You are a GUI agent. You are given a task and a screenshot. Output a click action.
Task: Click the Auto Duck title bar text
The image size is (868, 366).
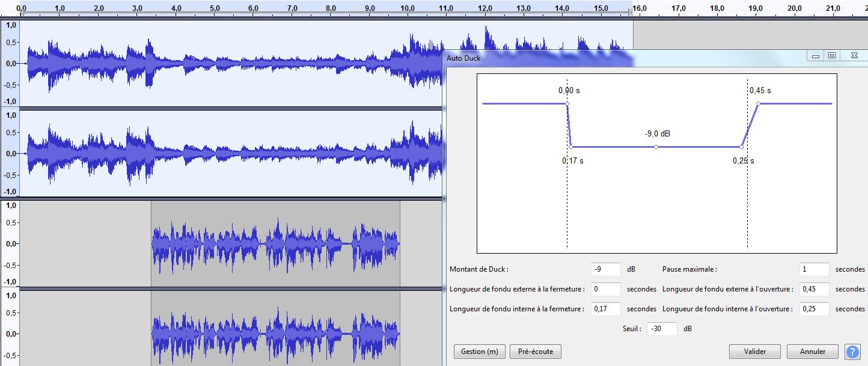coord(463,58)
